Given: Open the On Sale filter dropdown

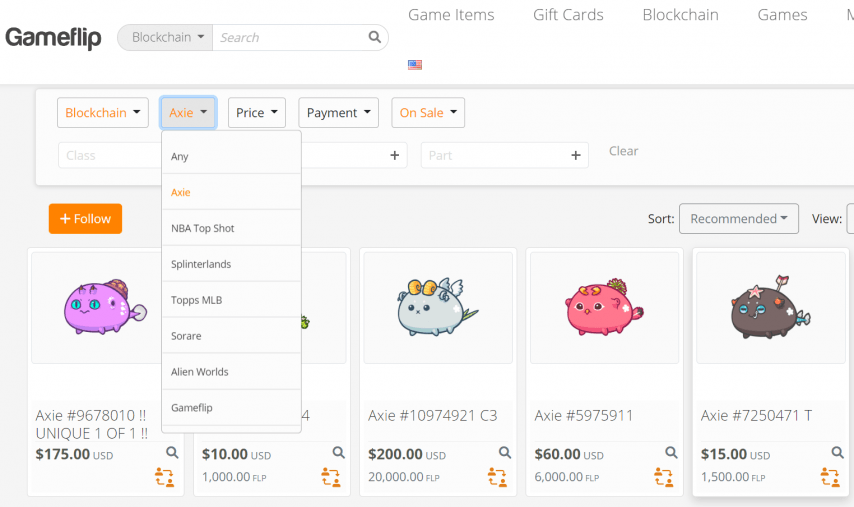Looking at the screenshot, I should pos(428,113).
